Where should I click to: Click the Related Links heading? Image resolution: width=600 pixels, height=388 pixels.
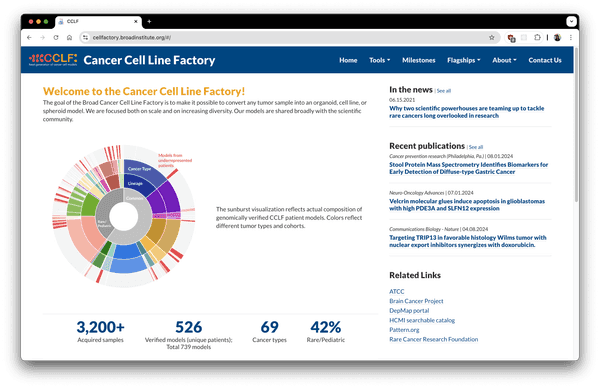[x=415, y=275]
